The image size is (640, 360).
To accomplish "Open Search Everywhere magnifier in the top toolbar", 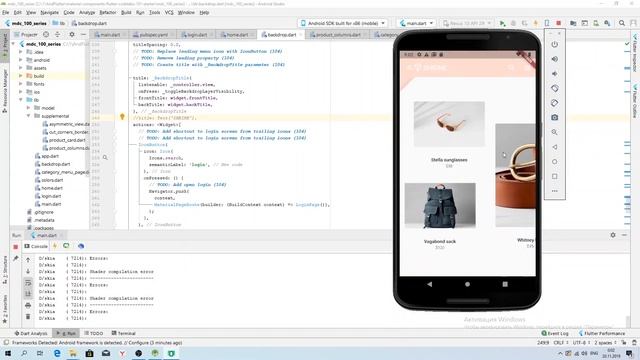I will point(622,23).
